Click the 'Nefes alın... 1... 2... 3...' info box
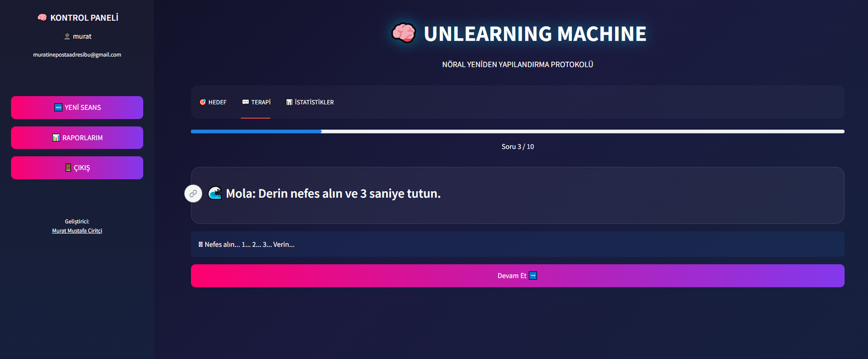Screen dimensions: 868x359 517,244
